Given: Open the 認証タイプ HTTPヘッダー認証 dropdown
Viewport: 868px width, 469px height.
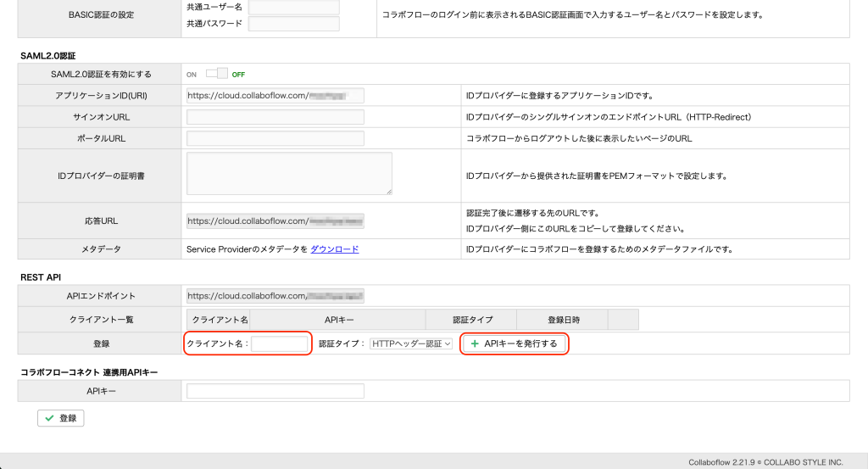Looking at the screenshot, I should coord(411,343).
